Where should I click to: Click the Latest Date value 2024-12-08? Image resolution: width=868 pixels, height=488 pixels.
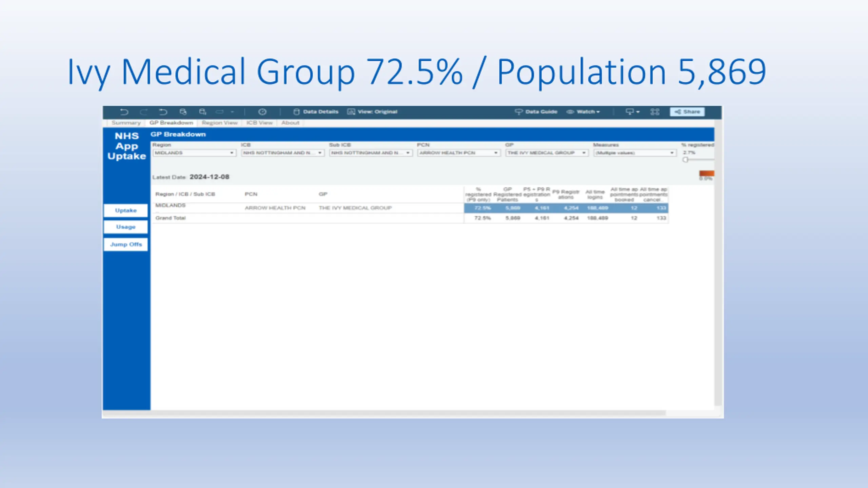click(209, 177)
